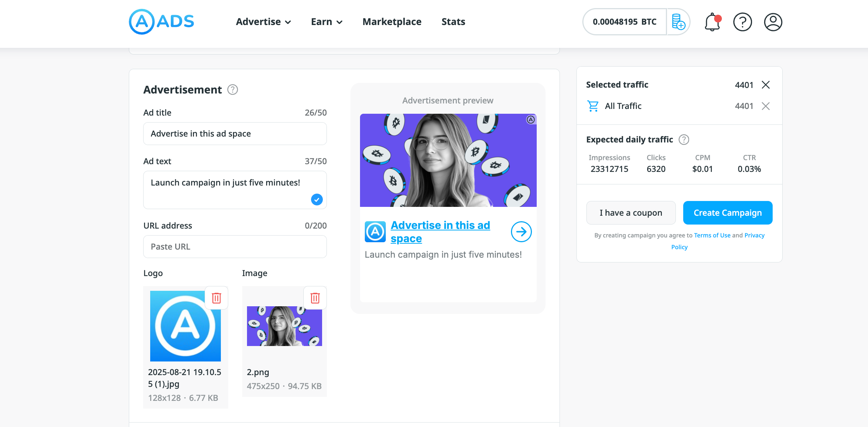Image resolution: width=868 pixels, height=427 pixels.
Task: Open the notifications bell
Action: [712, 22]
